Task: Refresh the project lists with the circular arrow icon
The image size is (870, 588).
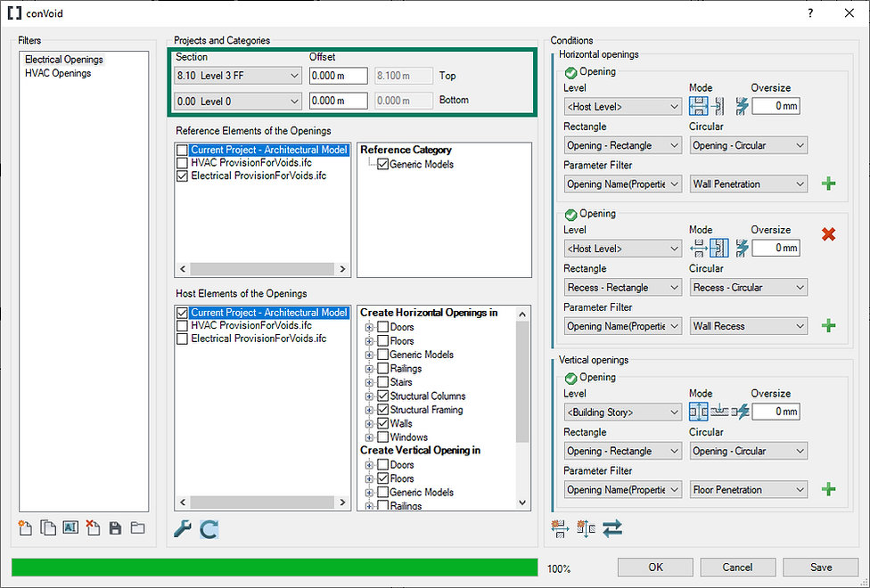Action: [209, 529]
